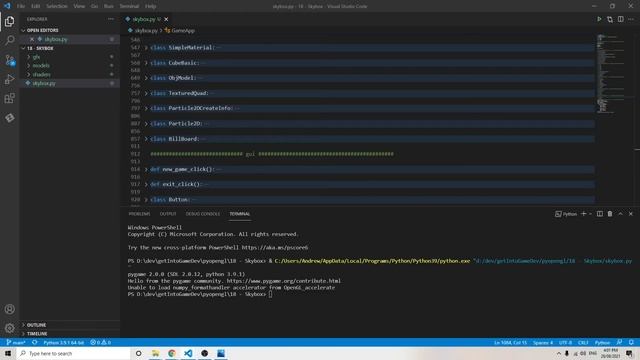Open the View menu
The width and height of the screenshot is (640, 360).
pos(79,6)
